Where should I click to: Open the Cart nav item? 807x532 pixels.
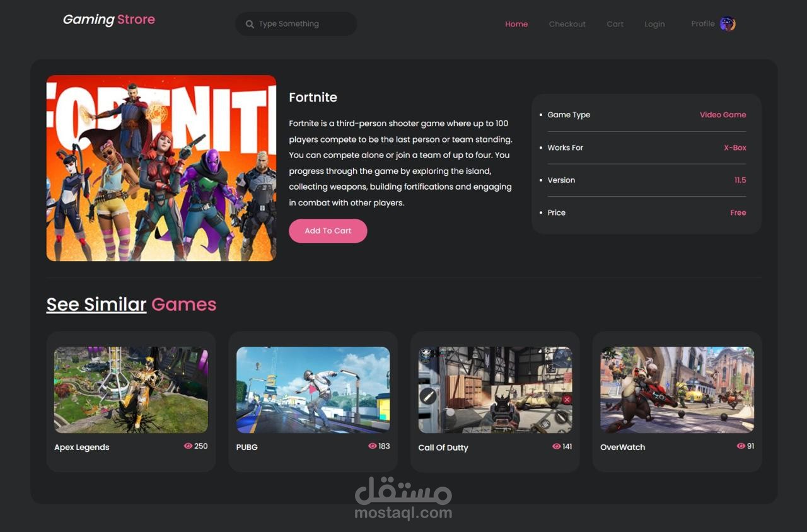(x=615, y=24)
